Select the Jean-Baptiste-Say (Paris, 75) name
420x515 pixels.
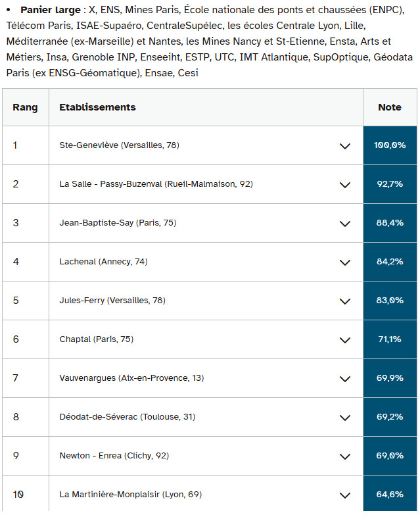coord(118,223)
